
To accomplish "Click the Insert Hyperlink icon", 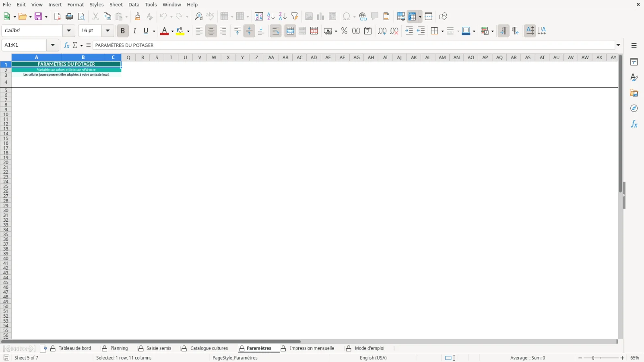I will [363, 16].
